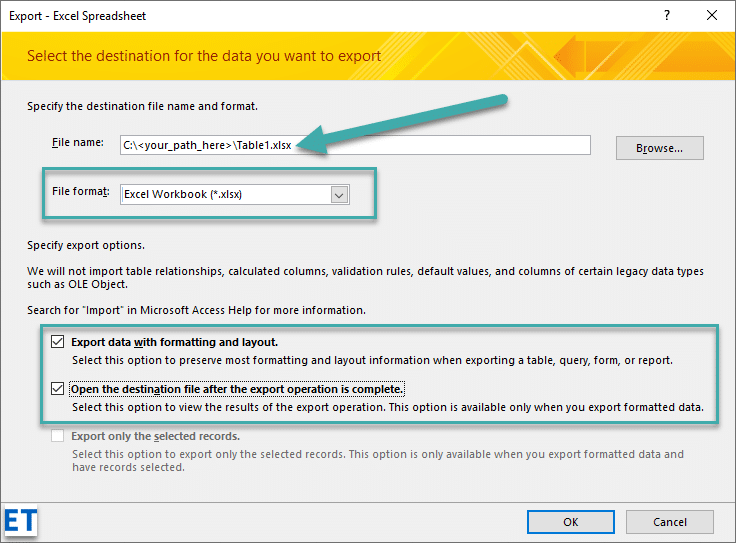Click the 'Export only the selected records.' label

point(155,436)
